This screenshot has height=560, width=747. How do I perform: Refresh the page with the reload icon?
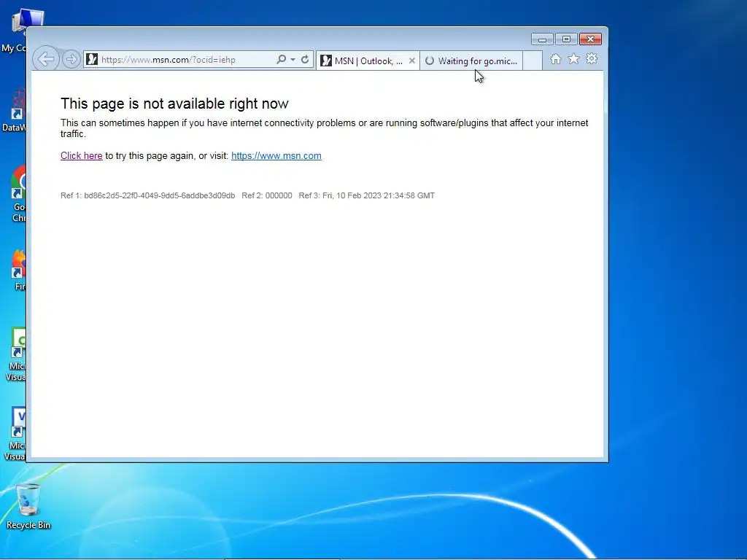pyautogui.click(x=305, y=60)
